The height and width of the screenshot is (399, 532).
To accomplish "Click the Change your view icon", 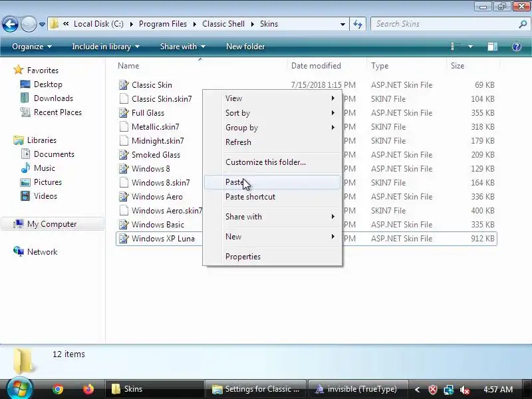I will pos(455,47).
